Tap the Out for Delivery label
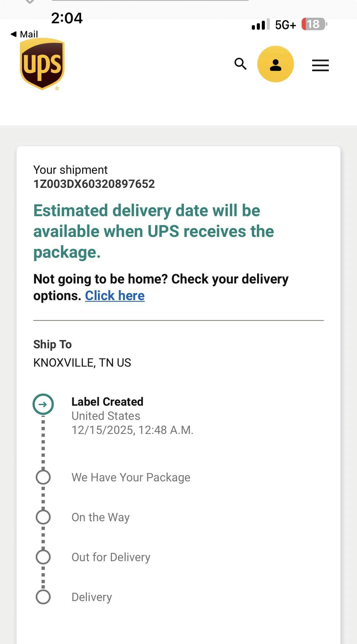The image size is (357, 644). [111, 557]
